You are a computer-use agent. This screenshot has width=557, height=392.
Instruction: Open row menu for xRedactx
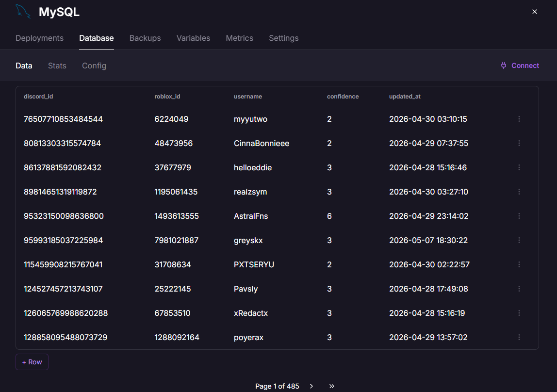point(519,313)
